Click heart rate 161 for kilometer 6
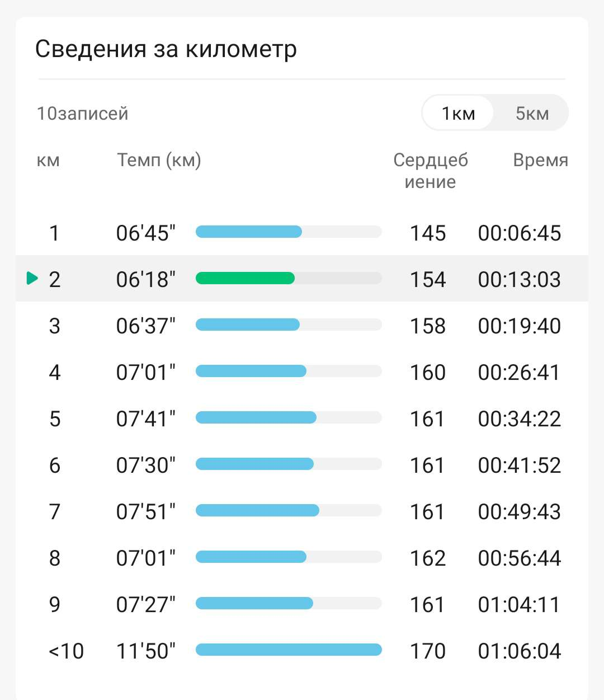The height and width of the screenshot is (700, 604). pos(427,465)
